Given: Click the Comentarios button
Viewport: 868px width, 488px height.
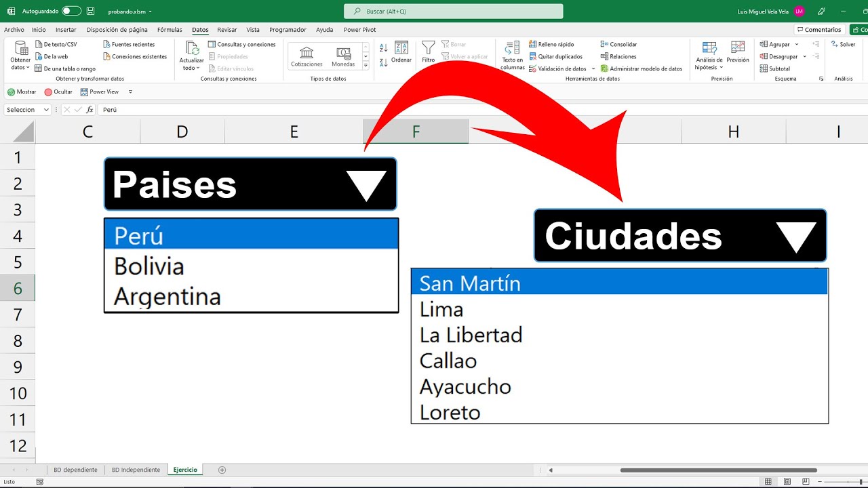Looking at the screenshot, I should [818, 30].
